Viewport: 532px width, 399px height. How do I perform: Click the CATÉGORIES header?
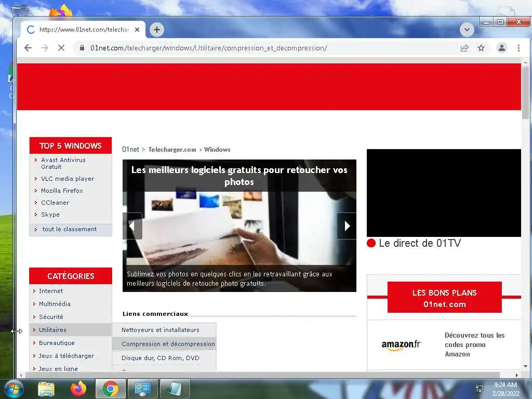click(x=71, y=276)
